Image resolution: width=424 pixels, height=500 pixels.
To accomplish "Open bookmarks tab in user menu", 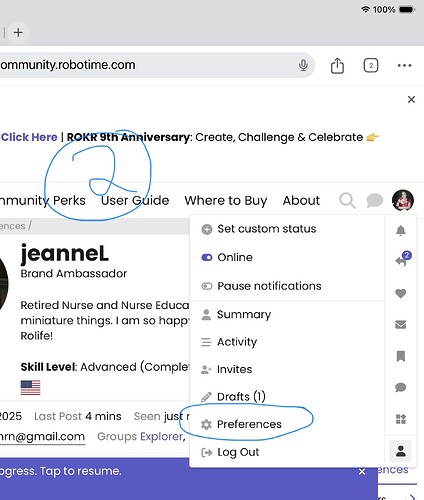I will (401, 356).
